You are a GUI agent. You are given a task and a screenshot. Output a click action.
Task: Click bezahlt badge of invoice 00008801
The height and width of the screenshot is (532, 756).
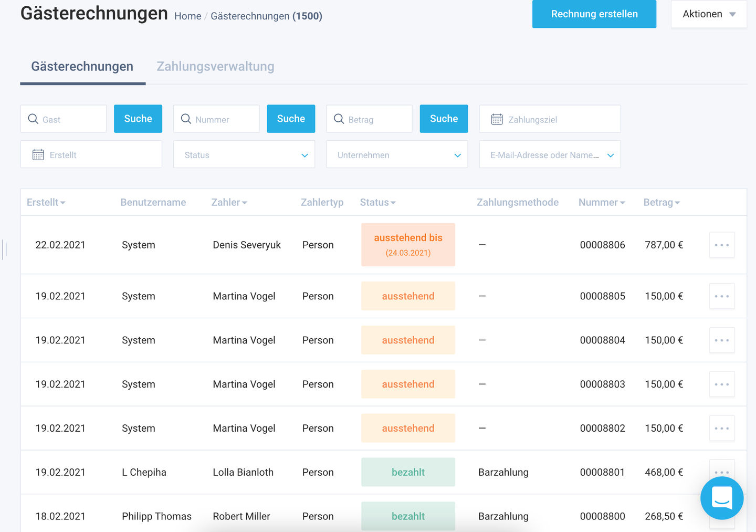[408, 472]
